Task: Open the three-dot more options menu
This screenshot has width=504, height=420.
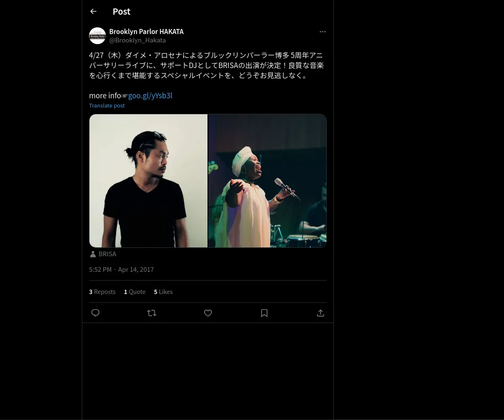Action: (323, 31)
